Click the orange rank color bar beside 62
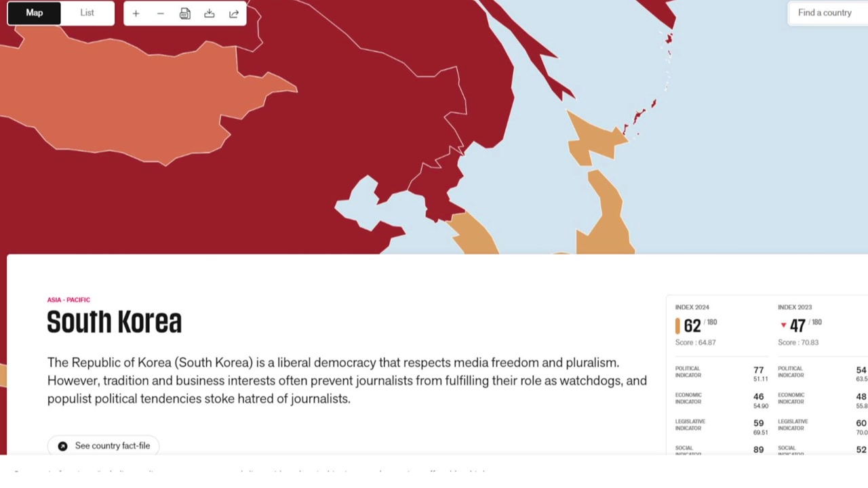 coord(677,326)
